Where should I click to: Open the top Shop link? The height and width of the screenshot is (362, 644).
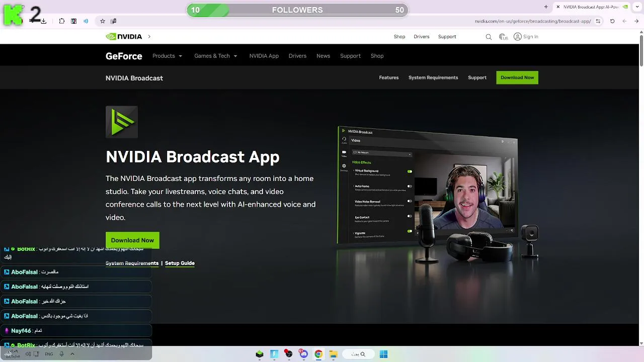coord(399,37)
